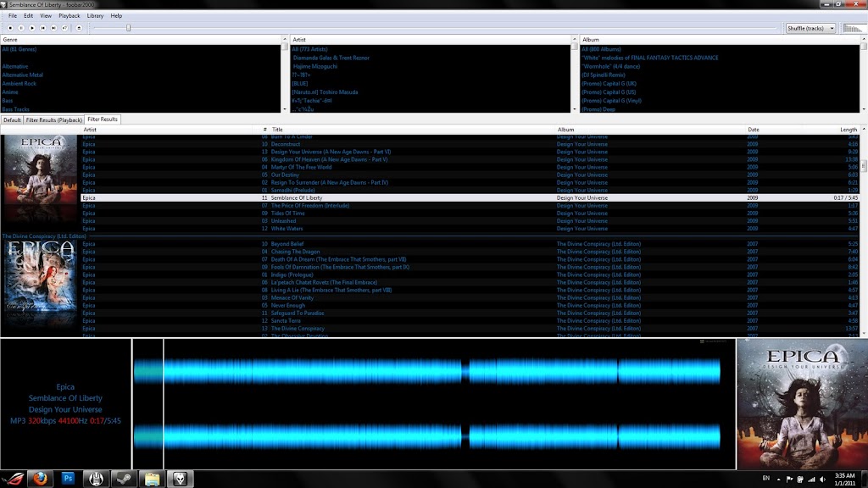Click the large album art panel
The height and width of the screenshot is (488, 868).
click(x=802, y=404)
